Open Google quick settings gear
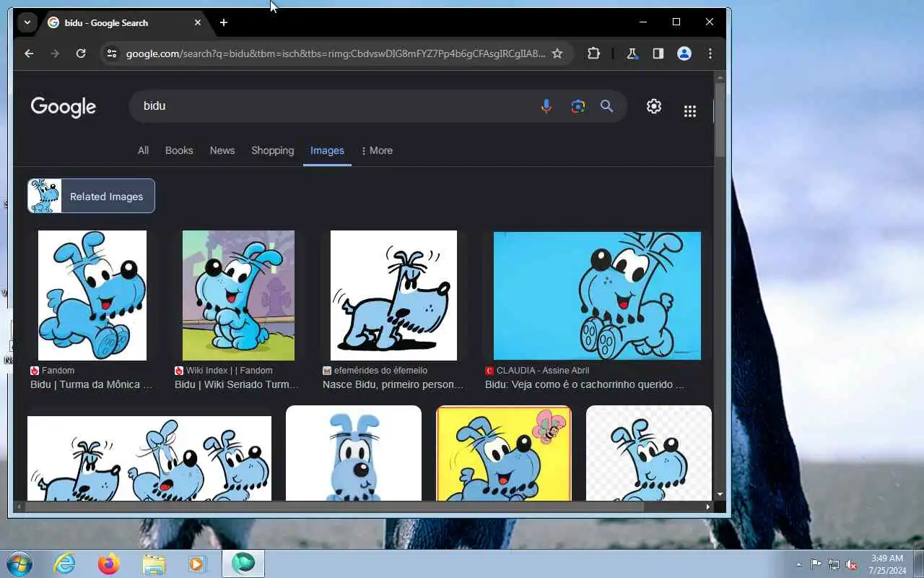924x578 pixels. coord(654,106)
